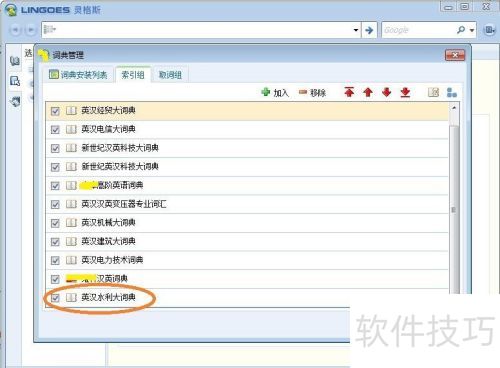500x368 pixels.
Task: Click the forward navigation arrow in Lingoes
Action: [30, 30]
